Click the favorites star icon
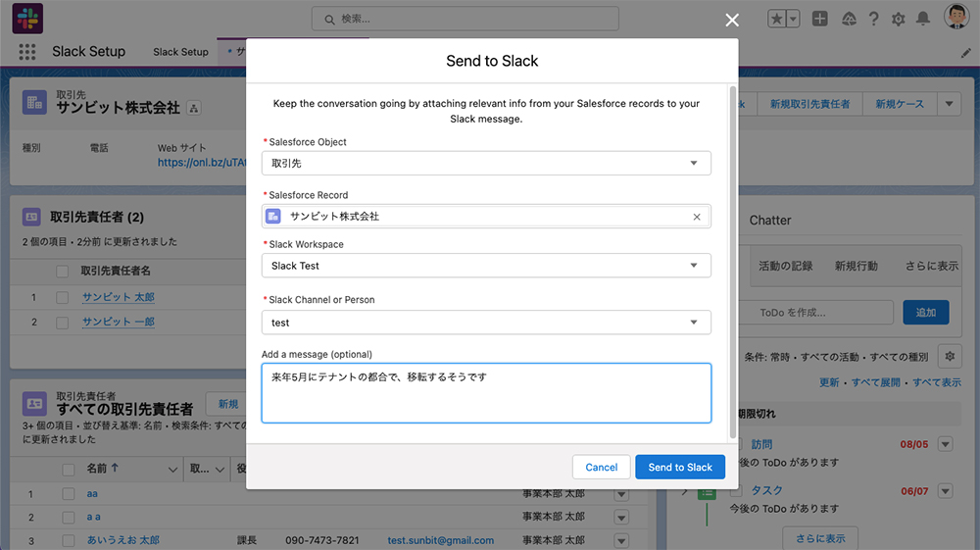The image size is (980, 550). 776,19
